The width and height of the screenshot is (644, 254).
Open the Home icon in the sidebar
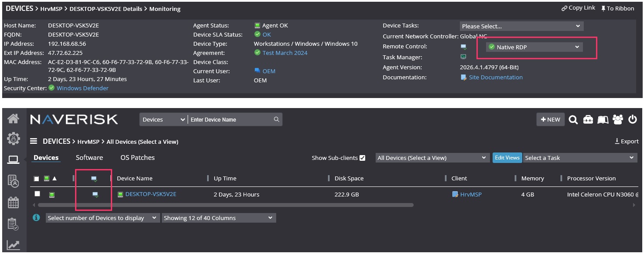13,119
